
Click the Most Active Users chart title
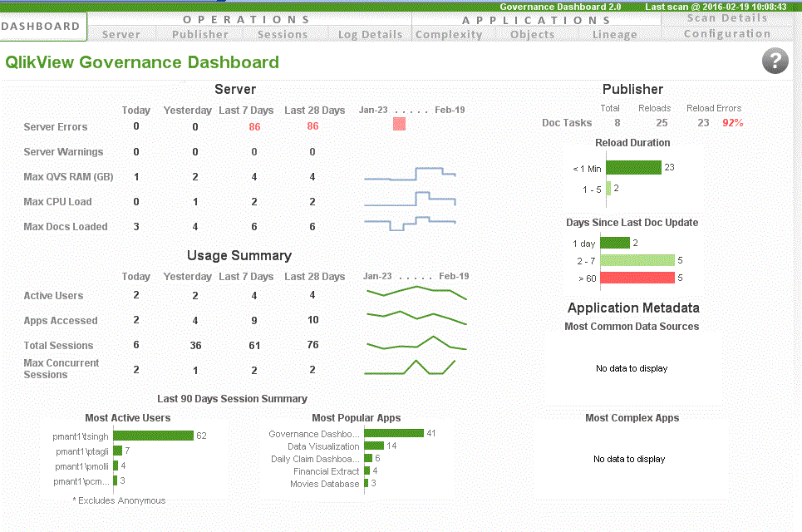tap(128, 418)
